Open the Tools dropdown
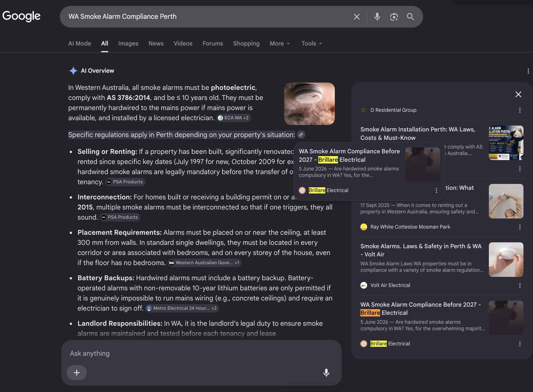This screenshot has width=533, height=392. (x=311, y=44)
